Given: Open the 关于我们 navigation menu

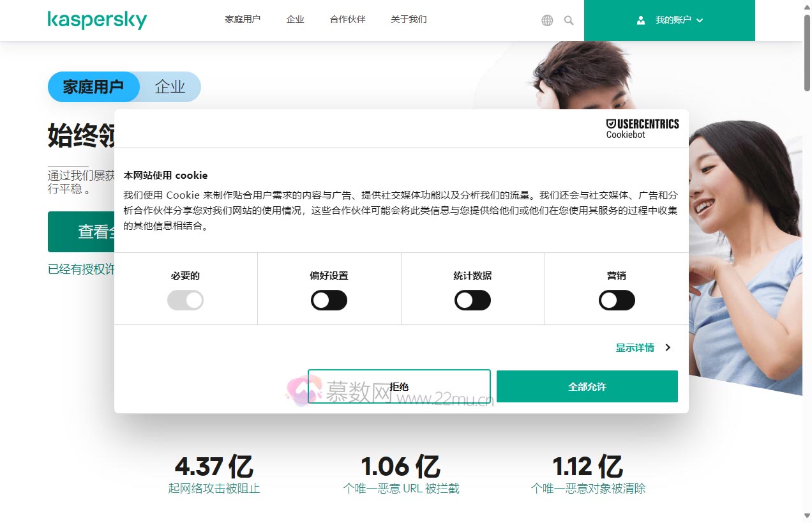Looking at the screenshot, I should click(x=409, y=20).
